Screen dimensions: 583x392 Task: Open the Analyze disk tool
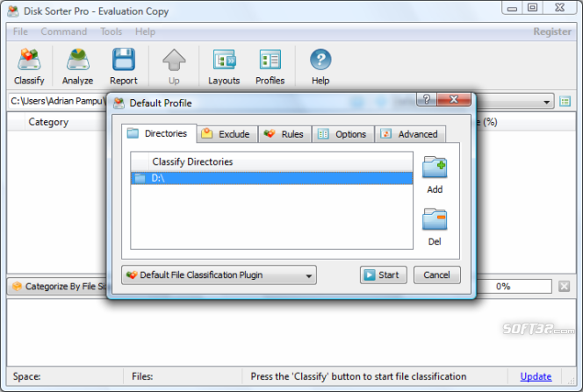point(78,60)
